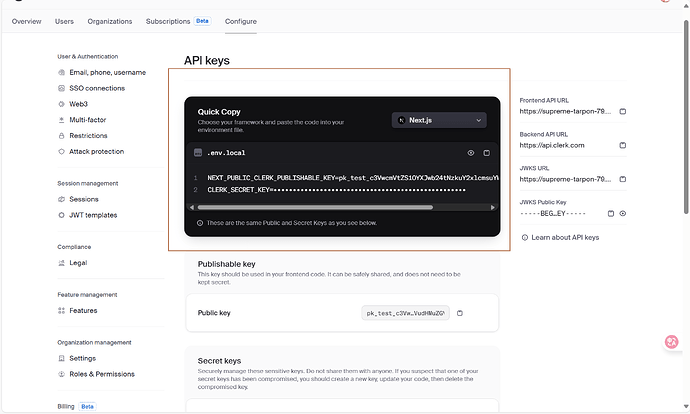Viewport: 690px width, 414px height.
Task: Click the Legal sidebar icon
Action: (62, 263)
